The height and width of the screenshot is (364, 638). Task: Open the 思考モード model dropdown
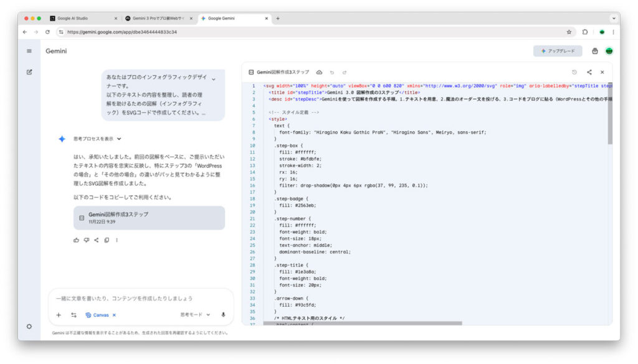pos(195,315)
